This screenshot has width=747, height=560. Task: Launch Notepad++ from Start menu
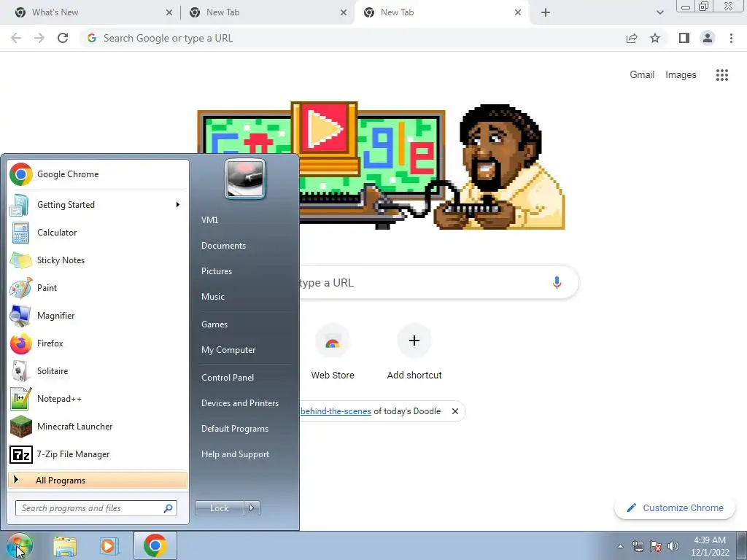tap(98, 399)
